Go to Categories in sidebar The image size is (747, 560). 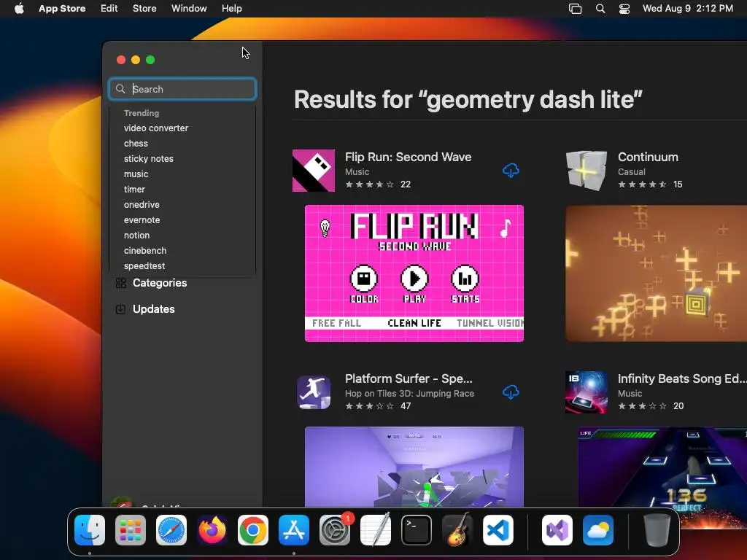160,283
